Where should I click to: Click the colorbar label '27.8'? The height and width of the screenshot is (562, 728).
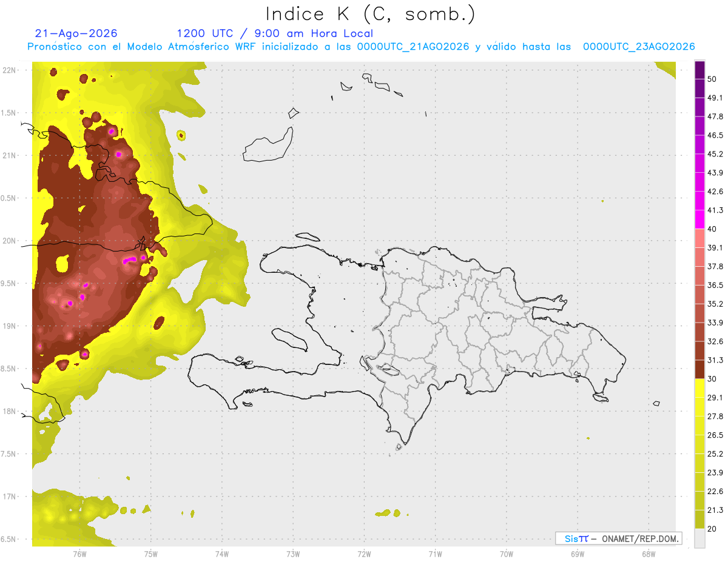click(715, 416)
